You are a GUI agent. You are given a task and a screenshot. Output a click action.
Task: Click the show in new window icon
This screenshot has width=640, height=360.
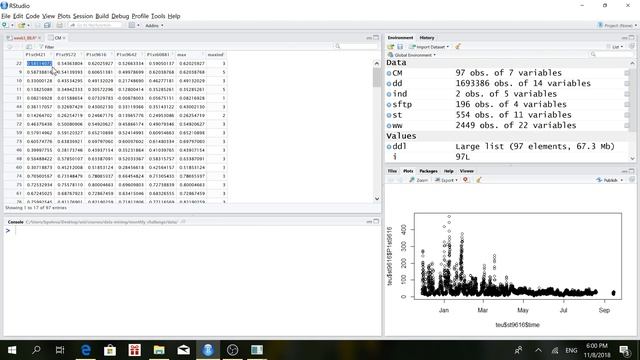(29, 47)
